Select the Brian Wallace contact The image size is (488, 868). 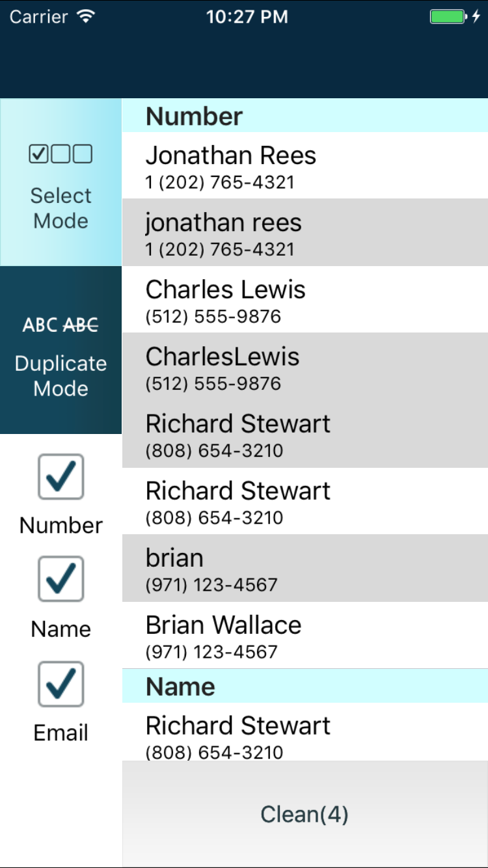pyautogui.click(x=305, y=634)
